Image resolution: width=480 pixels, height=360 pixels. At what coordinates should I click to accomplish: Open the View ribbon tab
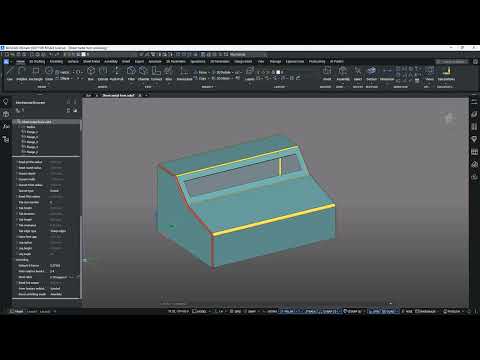(261, 62)
